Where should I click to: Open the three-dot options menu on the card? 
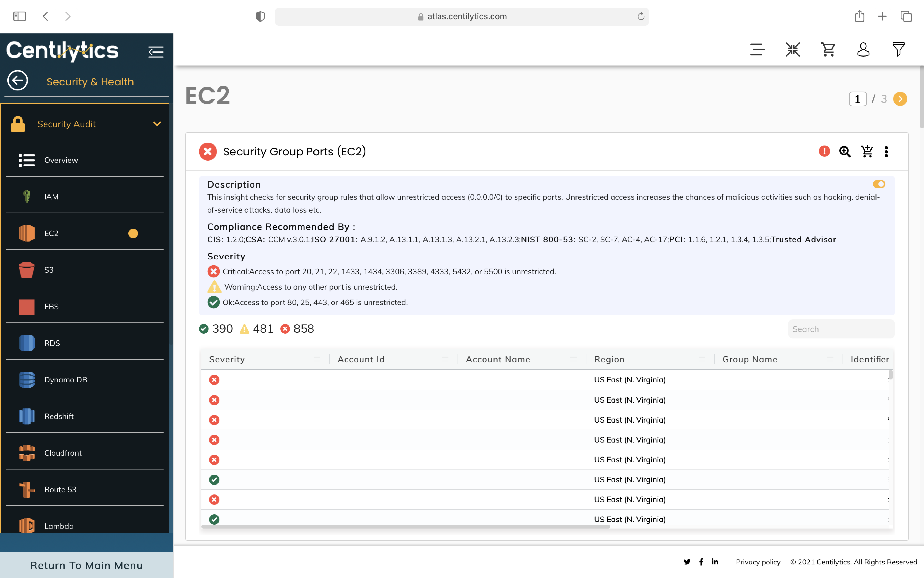[886, 152]
